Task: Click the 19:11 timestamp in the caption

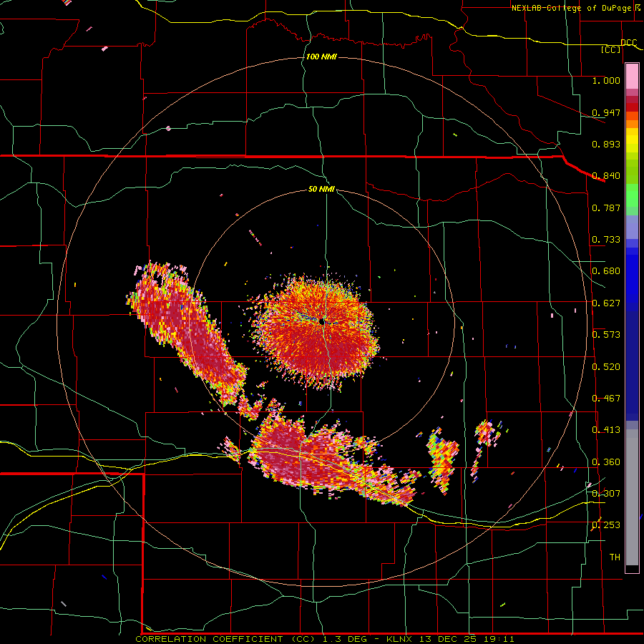Action: point(497,639)
